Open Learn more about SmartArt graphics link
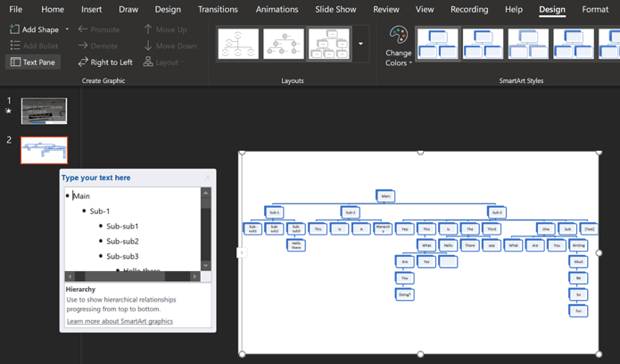Image resolution: width=620 pixels, height=364 pixels. pos(120,321)
